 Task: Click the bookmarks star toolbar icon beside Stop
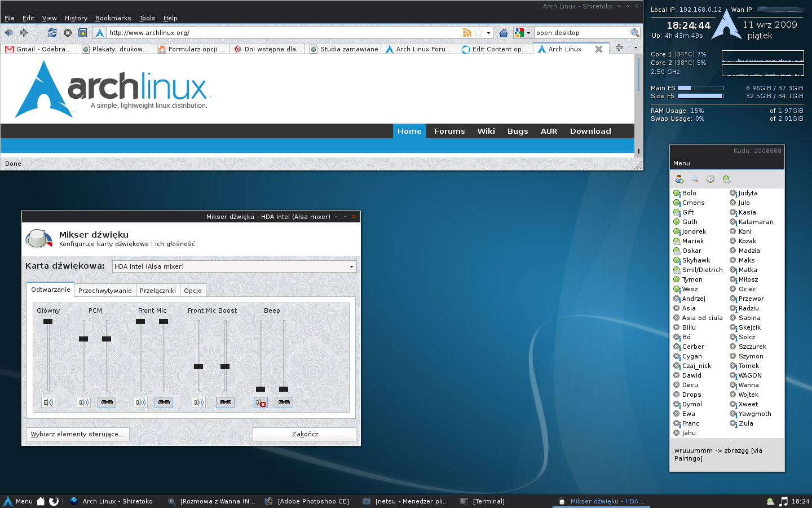click(83, 33)
